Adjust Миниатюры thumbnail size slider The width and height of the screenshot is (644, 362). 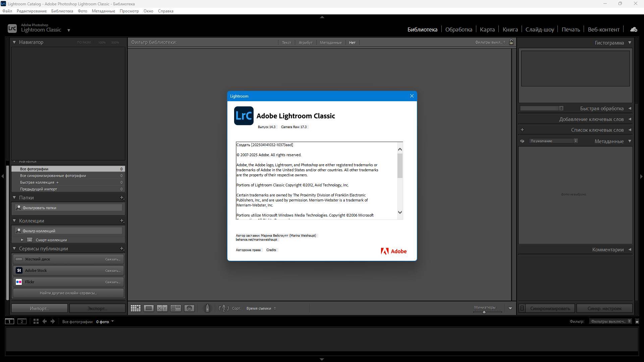tap(484, 312)
